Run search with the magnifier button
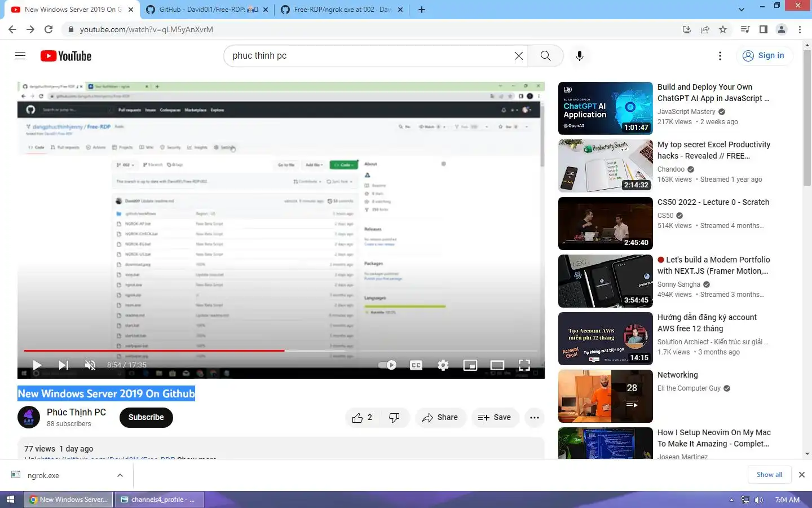Image resolution: width=812 pixels, height=508 pixels. coord(545,55)
